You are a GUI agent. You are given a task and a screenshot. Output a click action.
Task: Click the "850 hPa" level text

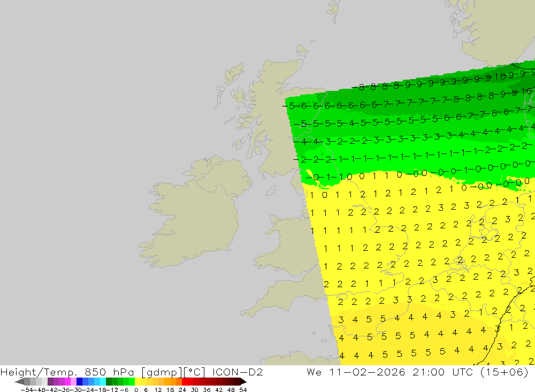pyautogui.click(x=109, y=372)
